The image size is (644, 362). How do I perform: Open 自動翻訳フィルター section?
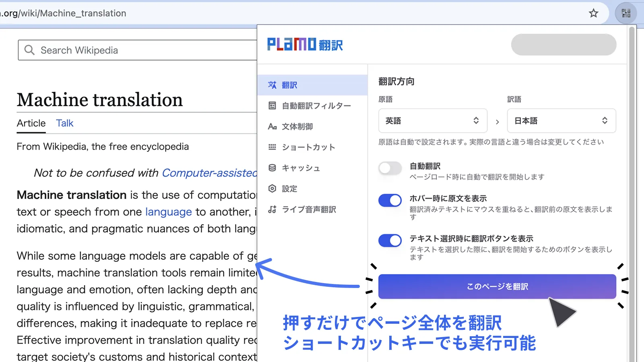click(x=312, y=106)
